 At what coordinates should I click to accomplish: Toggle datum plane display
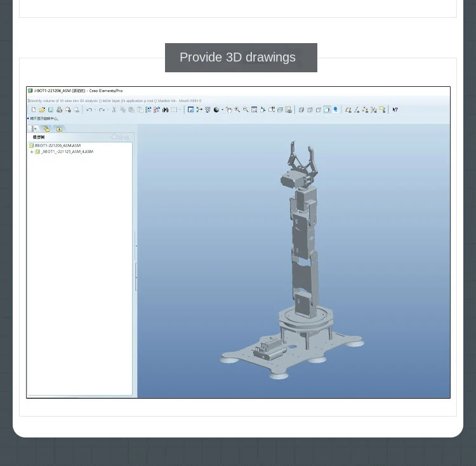[348, 110]
